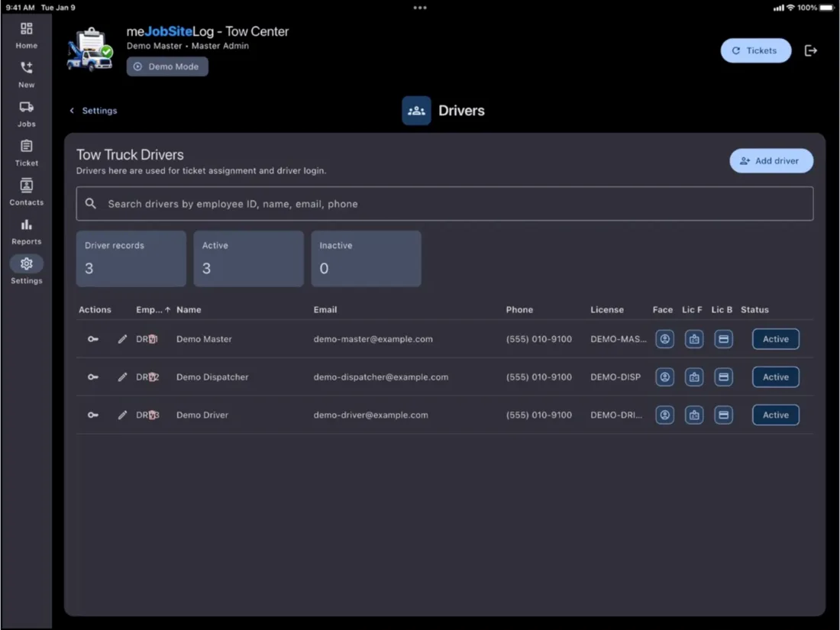
Task: Open license back image for Demo Dispatcher
Action: click(723, 377)
